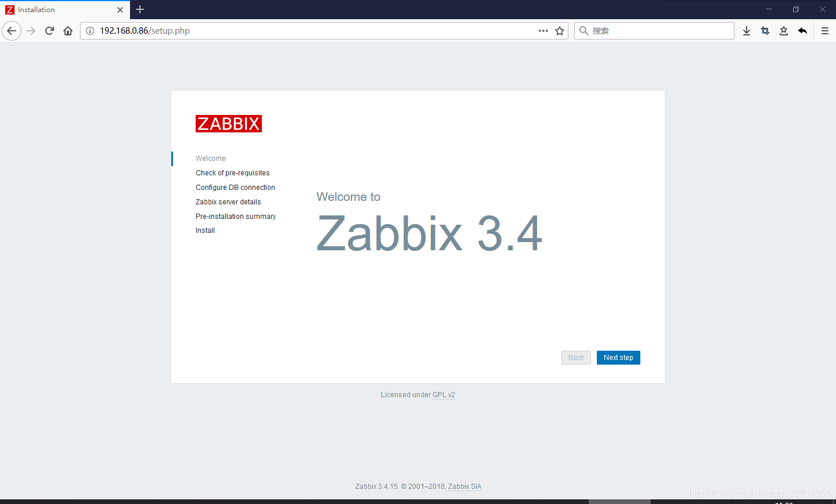The height and width of the screenshot is (504, 836).
Task: Open the downloads arrow in the toolbar
Action: (x=747, y=31)
